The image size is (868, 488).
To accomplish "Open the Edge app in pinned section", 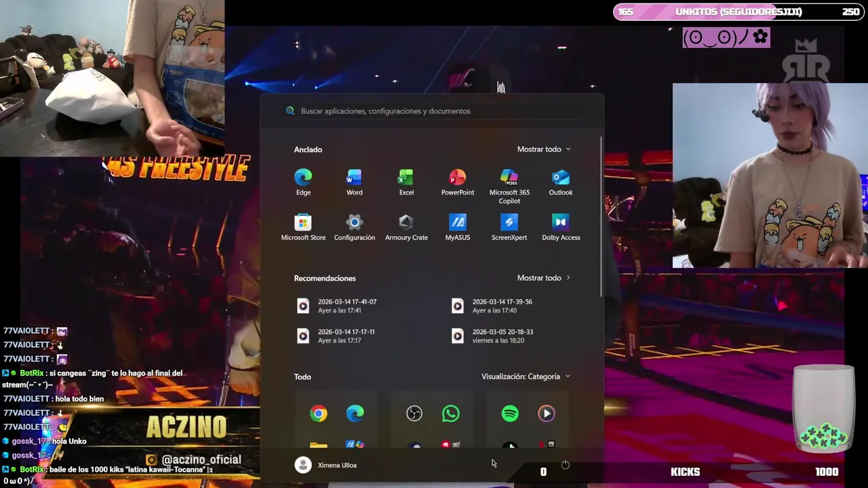I will pyautogui.click(x=303, y=183).
